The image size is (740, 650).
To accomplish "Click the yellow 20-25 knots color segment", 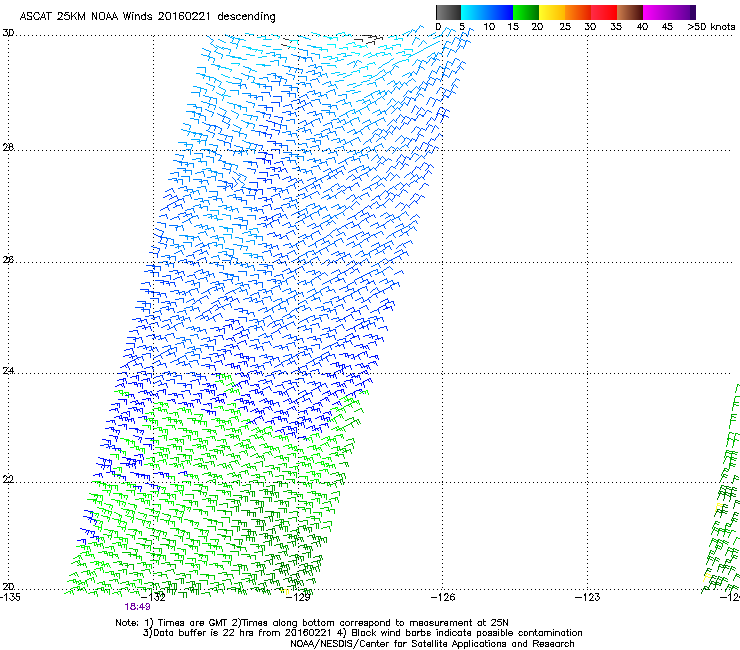I will tap(552, 12).
